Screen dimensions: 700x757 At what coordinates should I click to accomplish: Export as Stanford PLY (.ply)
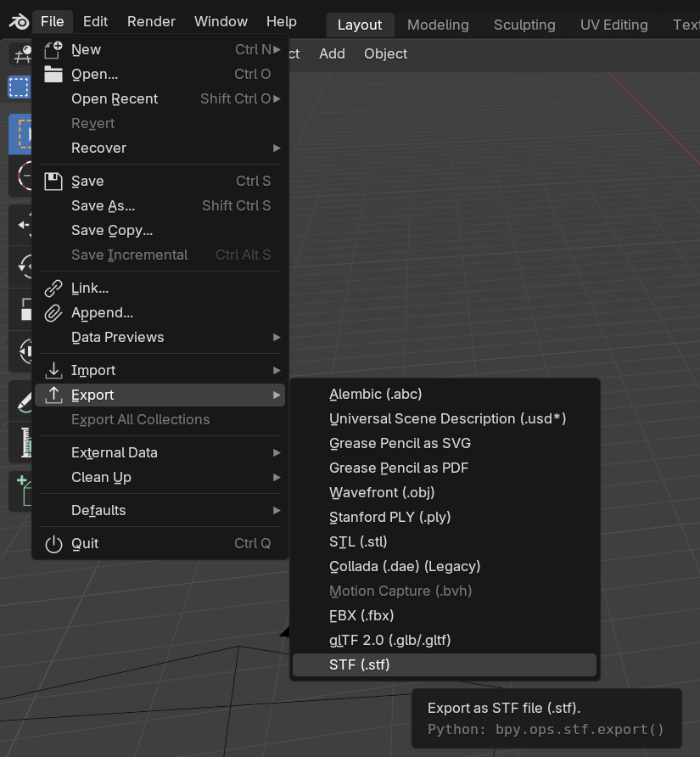pyautogui.click(x=445, y=518)
